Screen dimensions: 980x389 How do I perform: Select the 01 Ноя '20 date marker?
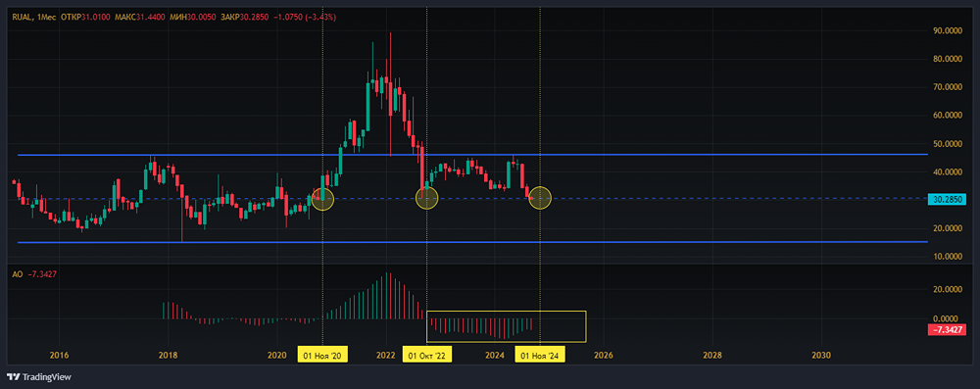point(322,356)
